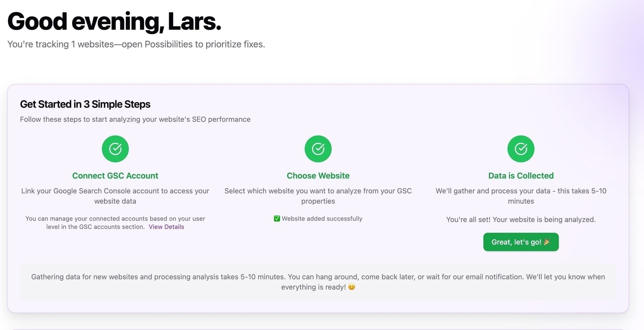
Task: Select the Link your Google Search Console description
Action: pyautogui.click(x=115, y=196)
